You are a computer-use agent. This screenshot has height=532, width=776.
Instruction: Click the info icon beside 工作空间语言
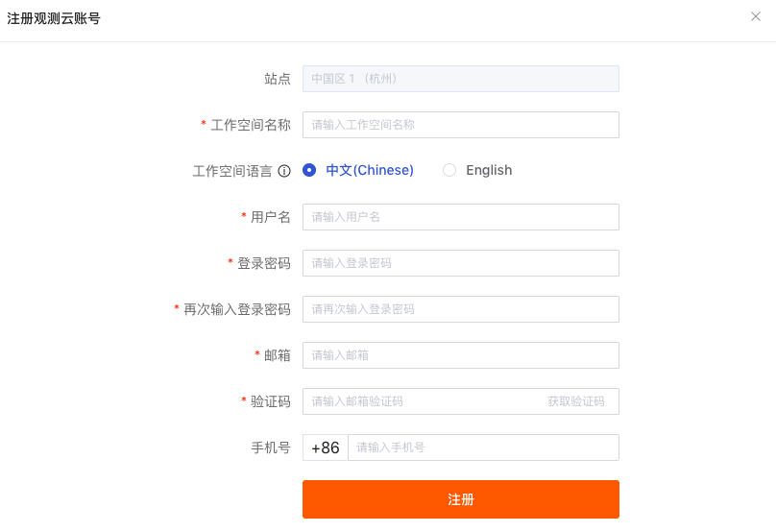[x=284, y=171]
